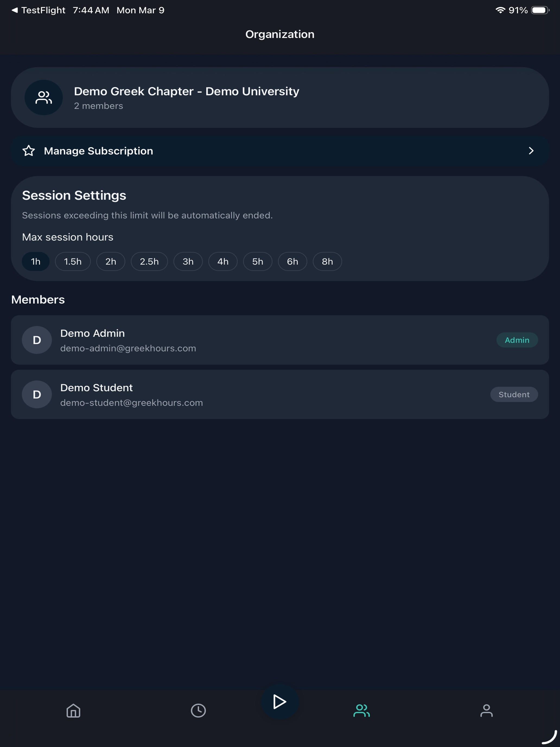Open the History clock tab
Viewport: 560px width, 747px height.
198,711
